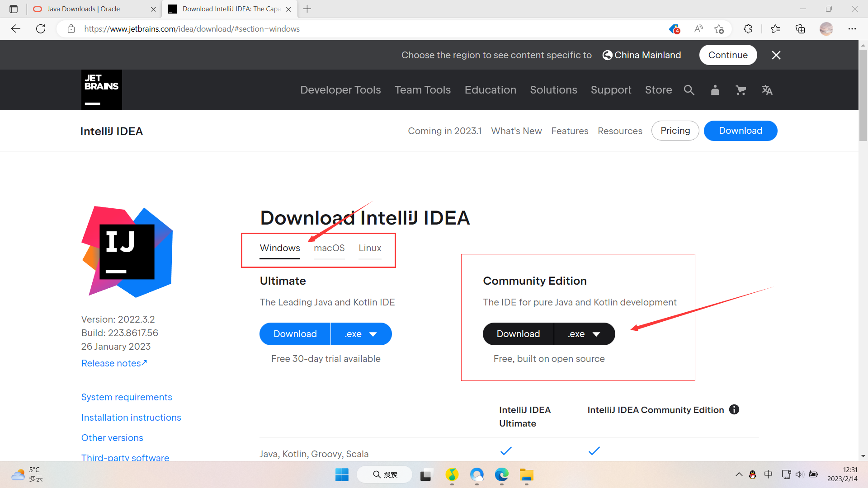Click the IntelliJ IDEA product title
The width and height of the screenshot is (868, 488).
coord(112,131)
